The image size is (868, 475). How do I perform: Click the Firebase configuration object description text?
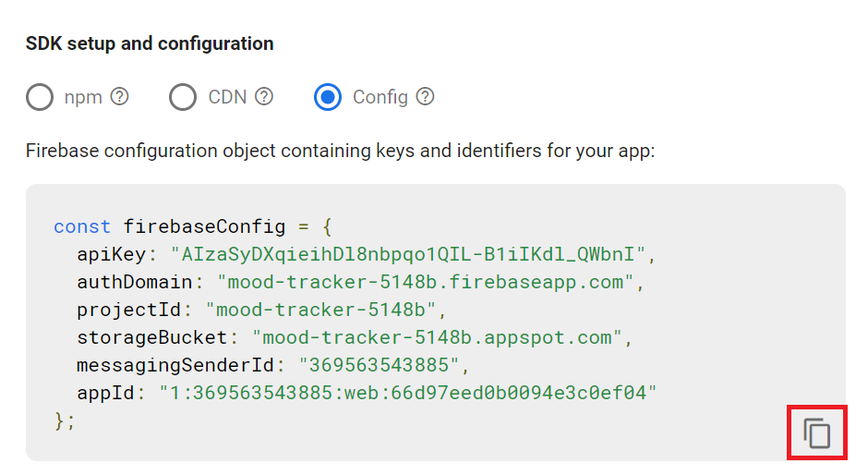pos(340,151)
